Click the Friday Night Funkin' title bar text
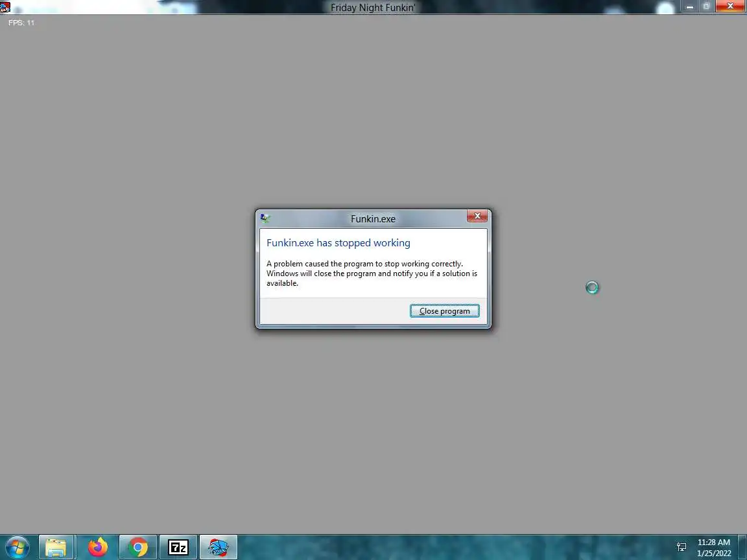 [x=373, y=7]
